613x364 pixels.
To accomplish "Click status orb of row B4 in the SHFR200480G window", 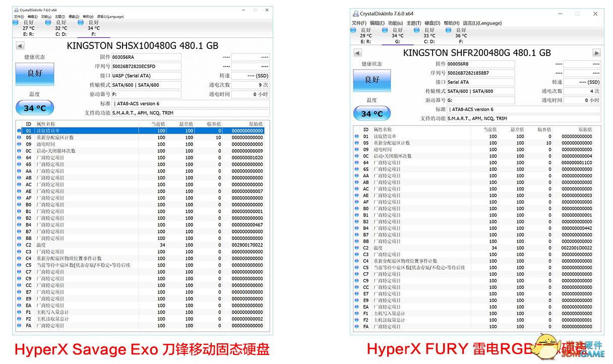I will (356, 228).
